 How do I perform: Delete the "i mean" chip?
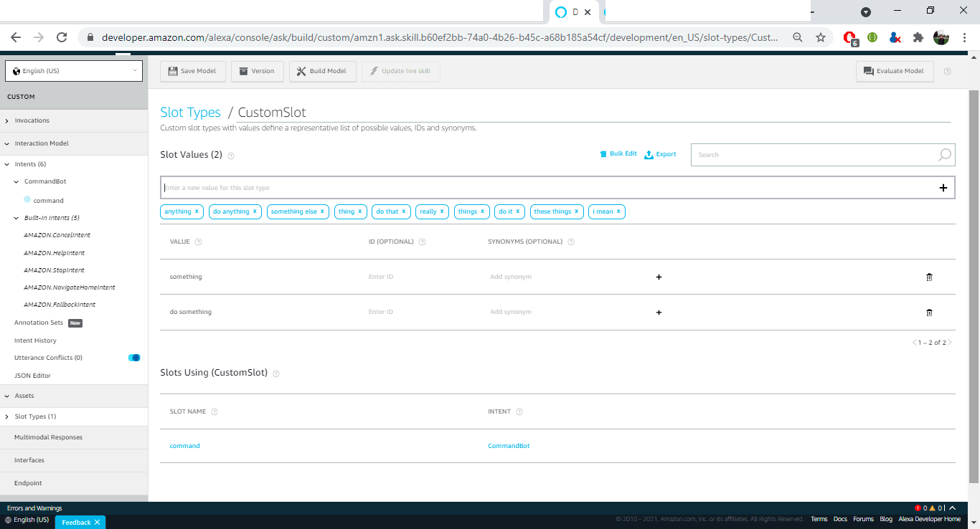point(618,211)
